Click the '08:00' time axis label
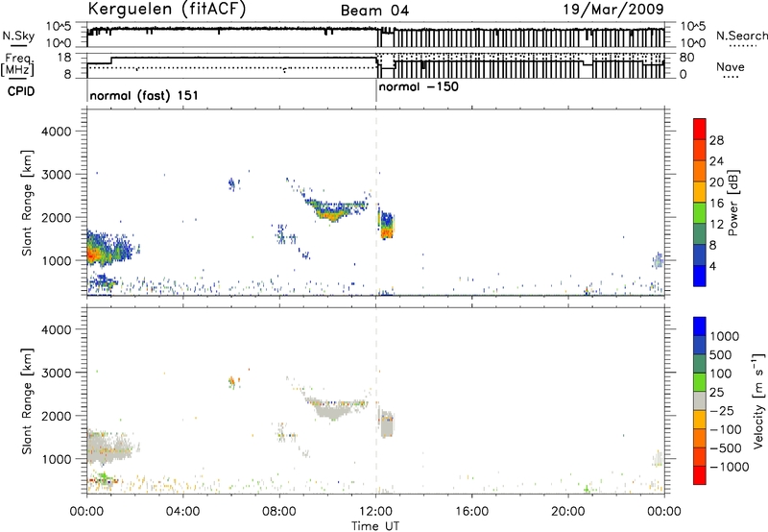Viewport: 768px width, 532px height. [x=279, y=512]
